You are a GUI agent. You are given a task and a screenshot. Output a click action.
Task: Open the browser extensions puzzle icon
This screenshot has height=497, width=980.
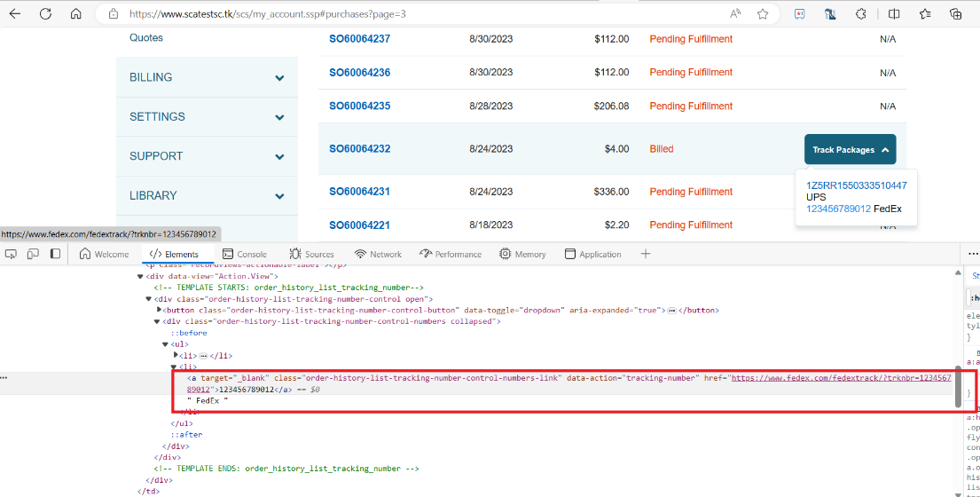pyautogui.click(x=860, y=14)
